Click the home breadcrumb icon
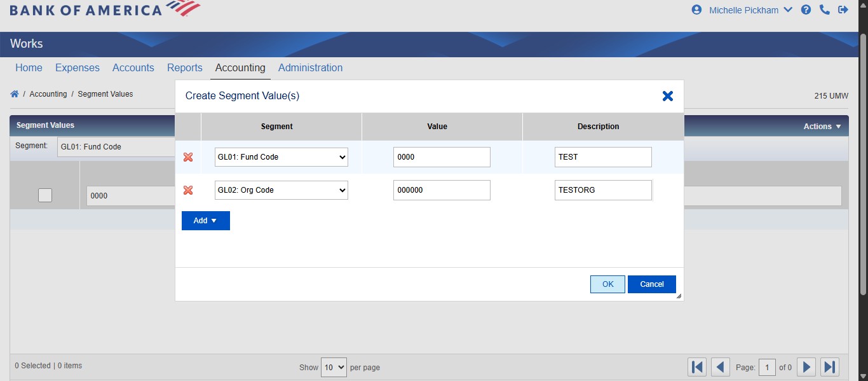 14,93
